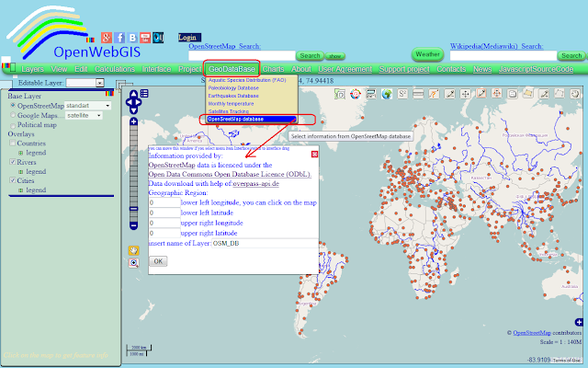Click the orange-bordered pencil toolbar icon
The height and width of the screenshot is (368, 588).
coord(481,94)
